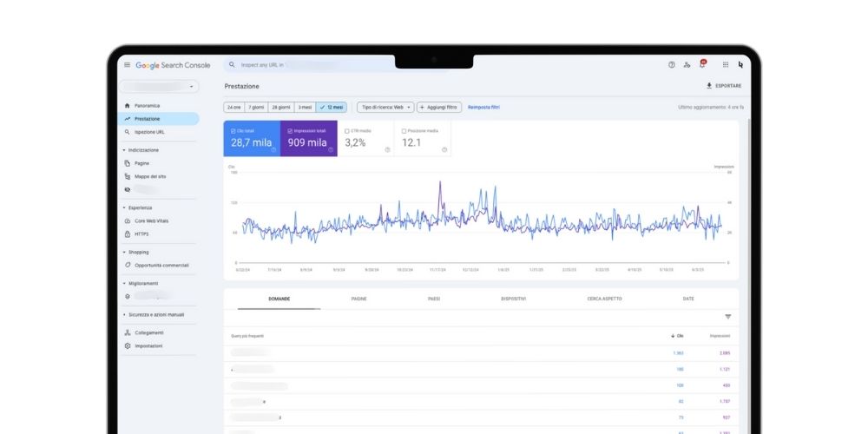This screenshot has width=868, height=434.
Task: Switch to the DOMANDE tab
Action: (x=279, y=299)
